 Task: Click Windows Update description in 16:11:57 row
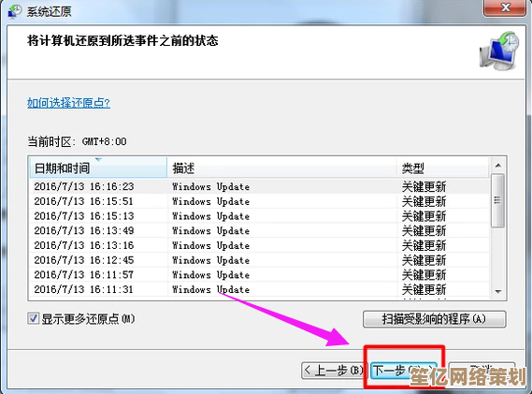coord(210,275)
